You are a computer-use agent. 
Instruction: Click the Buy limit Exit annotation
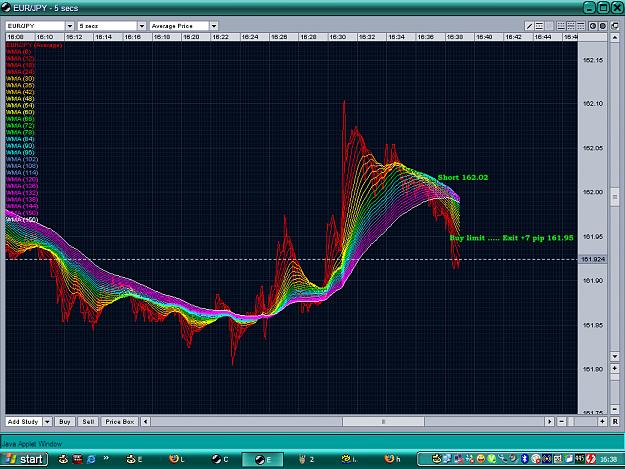tap(511, 238)
